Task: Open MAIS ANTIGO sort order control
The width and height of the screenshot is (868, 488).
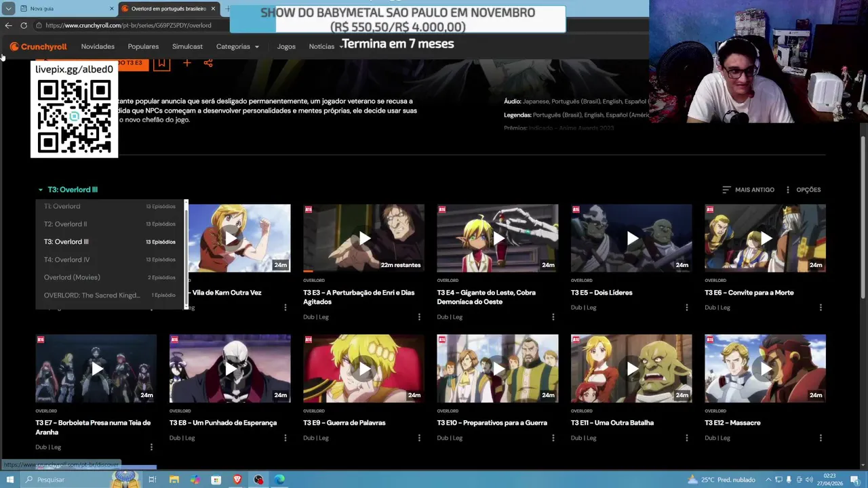Action: point(748,190)
